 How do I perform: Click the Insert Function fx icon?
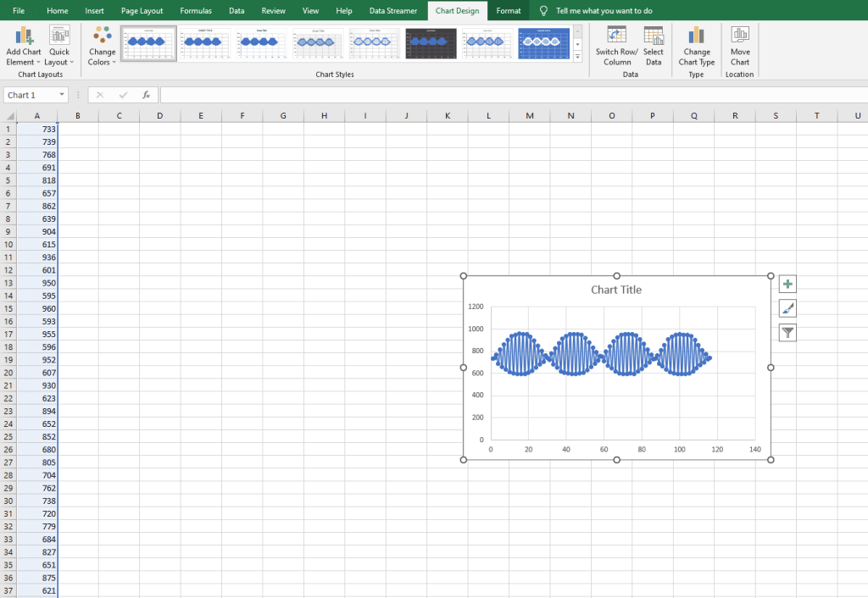[x=146, y=95]
